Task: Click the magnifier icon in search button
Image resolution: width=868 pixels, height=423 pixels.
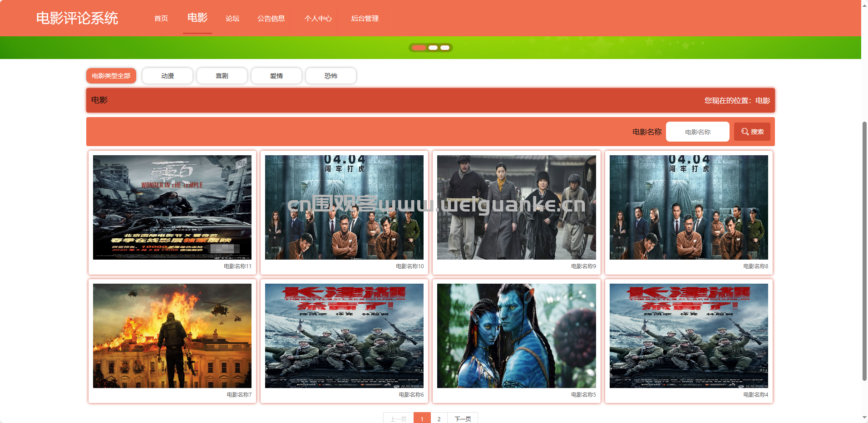Action: 745,132
